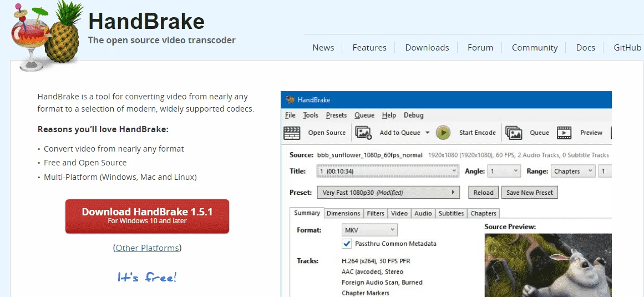The image size is (644, 297).
Task: Click the Start Encode toolbar label
Action: point(477,133)
